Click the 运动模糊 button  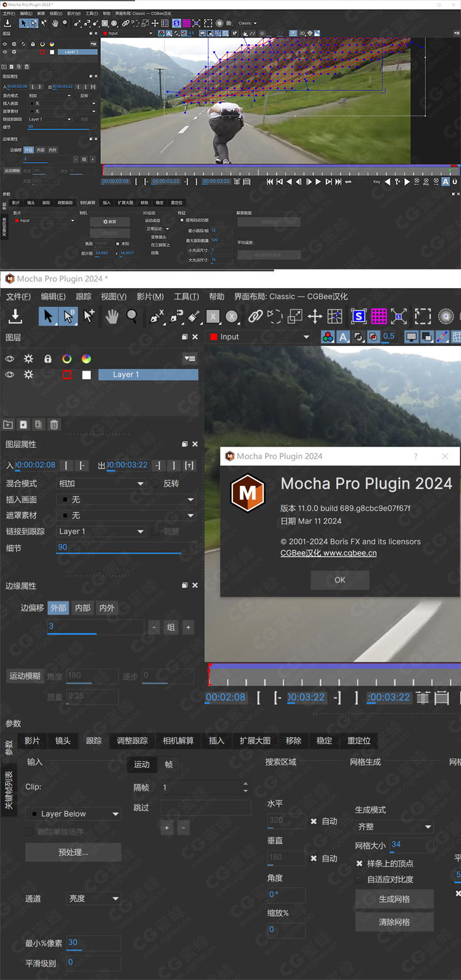pos(25,676)
